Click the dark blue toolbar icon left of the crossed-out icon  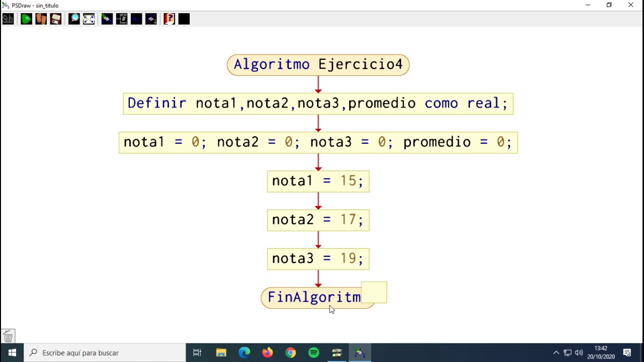pyautogui.click(x=136, y=19)
